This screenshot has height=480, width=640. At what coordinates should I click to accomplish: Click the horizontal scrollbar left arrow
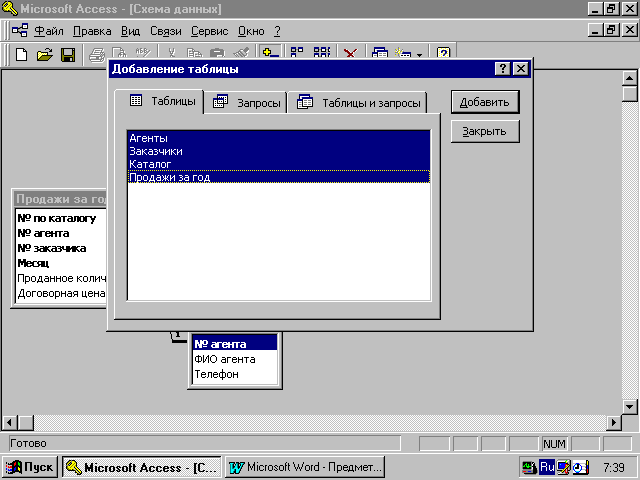(10, 422)
